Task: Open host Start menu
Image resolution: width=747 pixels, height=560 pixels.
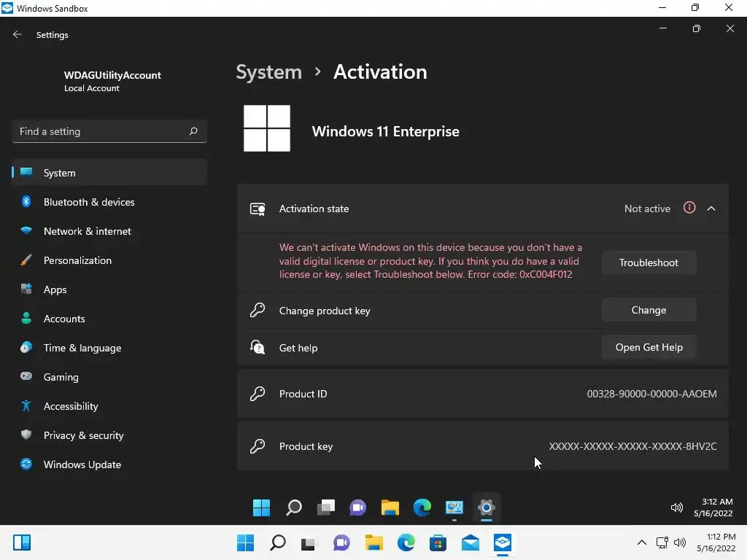Action: 245,542
